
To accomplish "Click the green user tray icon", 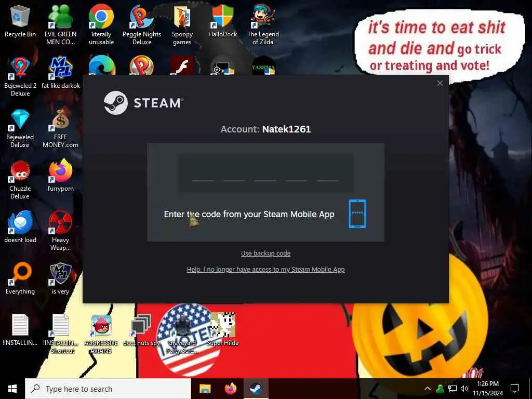I will coord(440,389).
